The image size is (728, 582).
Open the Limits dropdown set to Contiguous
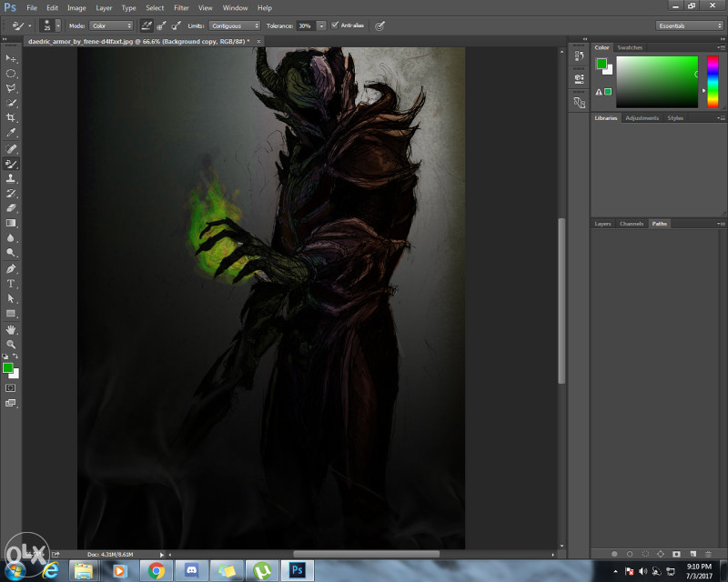pos(234,26)
